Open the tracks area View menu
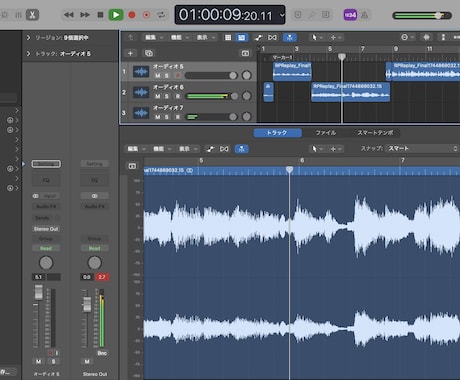 tap(205, 37)
